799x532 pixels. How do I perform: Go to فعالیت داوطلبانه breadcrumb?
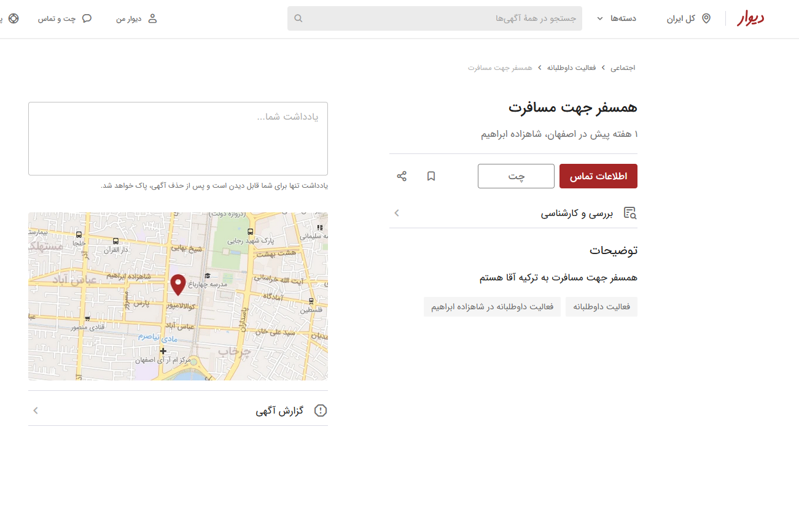[x=572, y=67]
